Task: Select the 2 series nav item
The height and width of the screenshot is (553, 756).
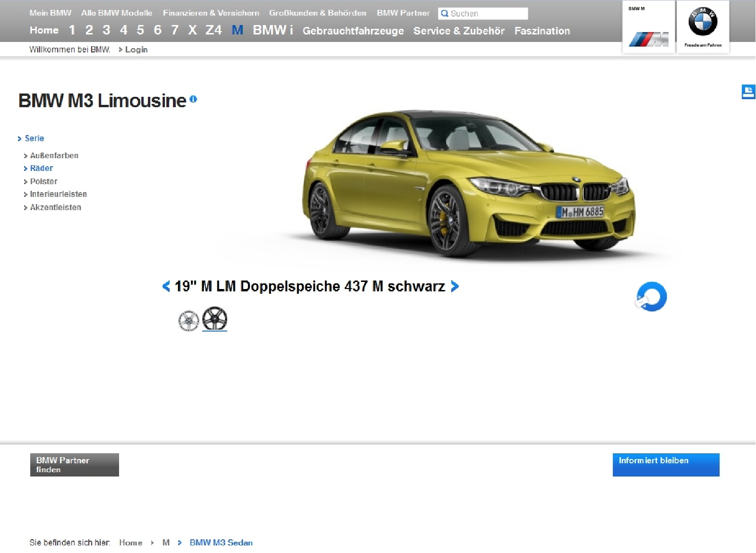Action: (x=89, y=30)
